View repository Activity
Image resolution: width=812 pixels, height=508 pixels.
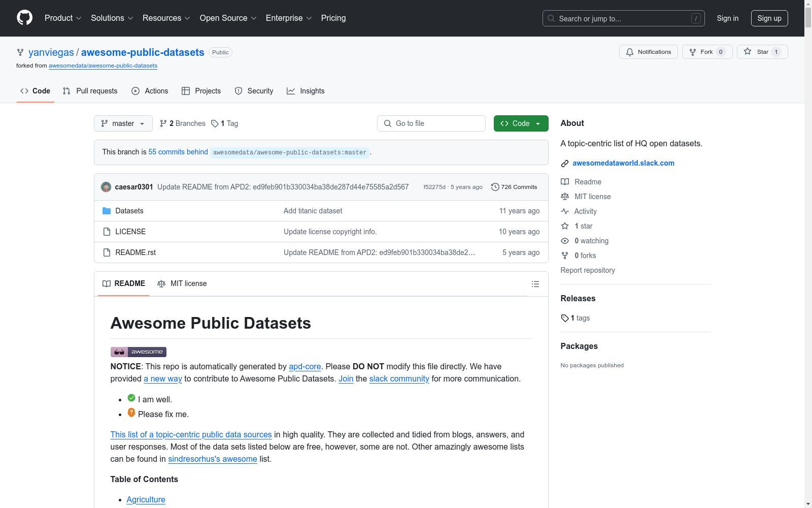pyautogui.click(x=585, y=211)
